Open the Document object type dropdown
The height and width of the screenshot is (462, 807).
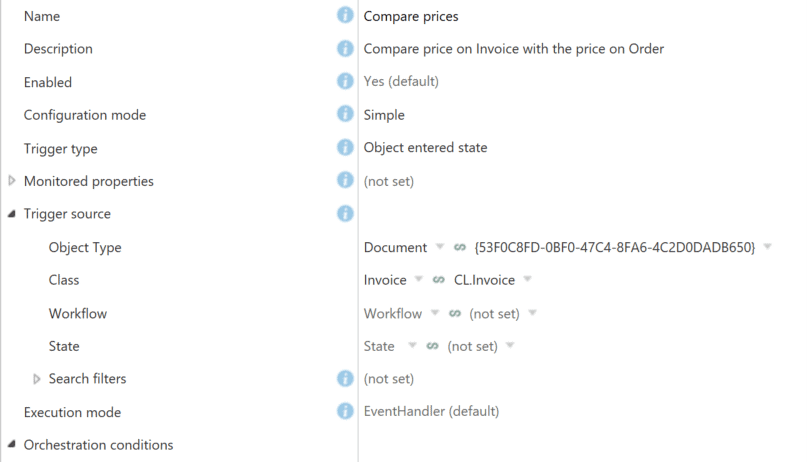click(440, 246)
